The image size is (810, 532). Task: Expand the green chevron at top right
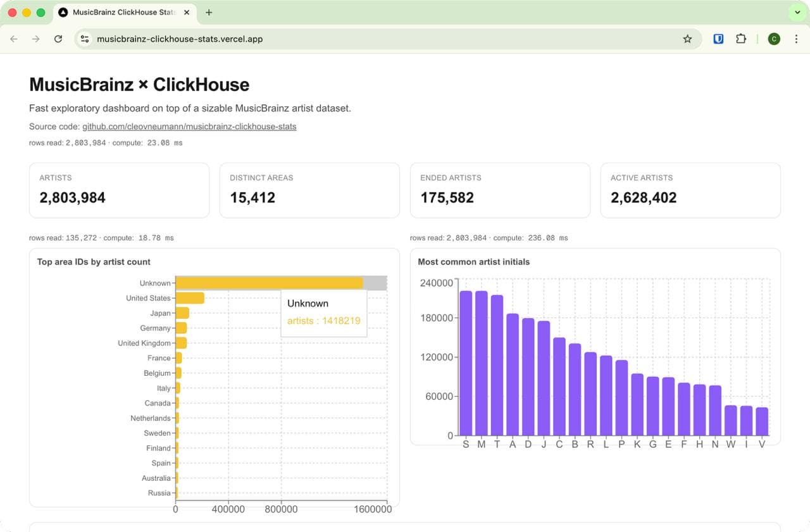click(797, 11)
